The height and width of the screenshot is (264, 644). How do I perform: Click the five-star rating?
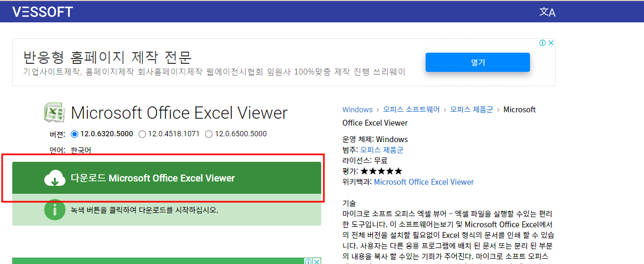pyautogui.click(x=381, y=171)
